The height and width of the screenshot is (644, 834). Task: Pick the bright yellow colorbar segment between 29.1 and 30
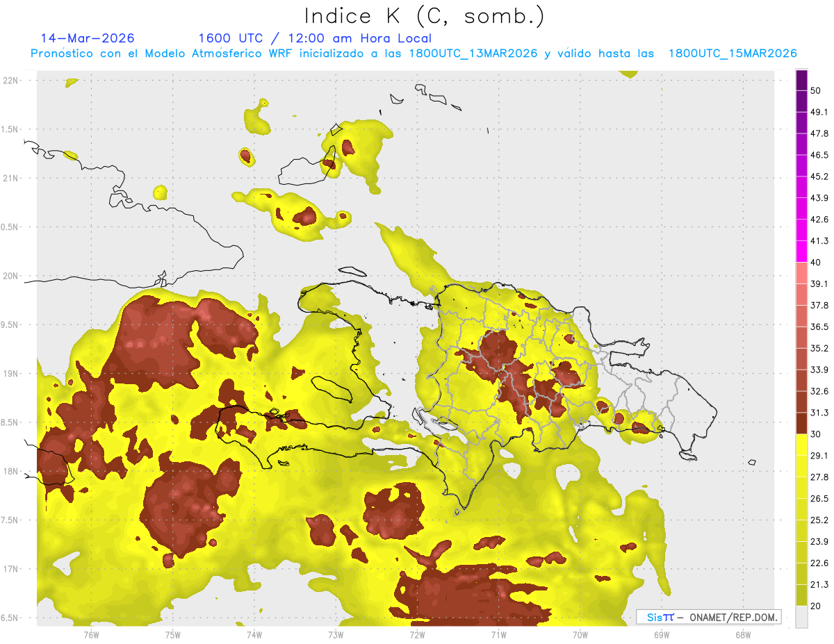click(x=801, y=445)
